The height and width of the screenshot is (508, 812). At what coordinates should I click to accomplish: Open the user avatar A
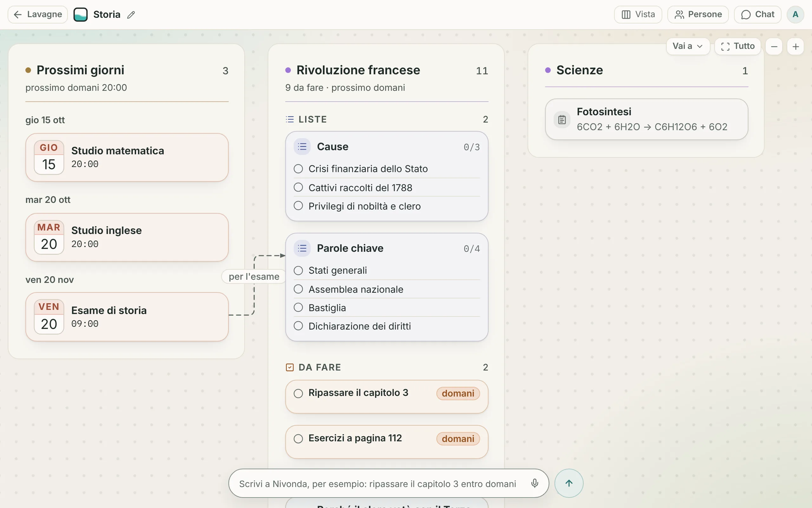point(795,15)
